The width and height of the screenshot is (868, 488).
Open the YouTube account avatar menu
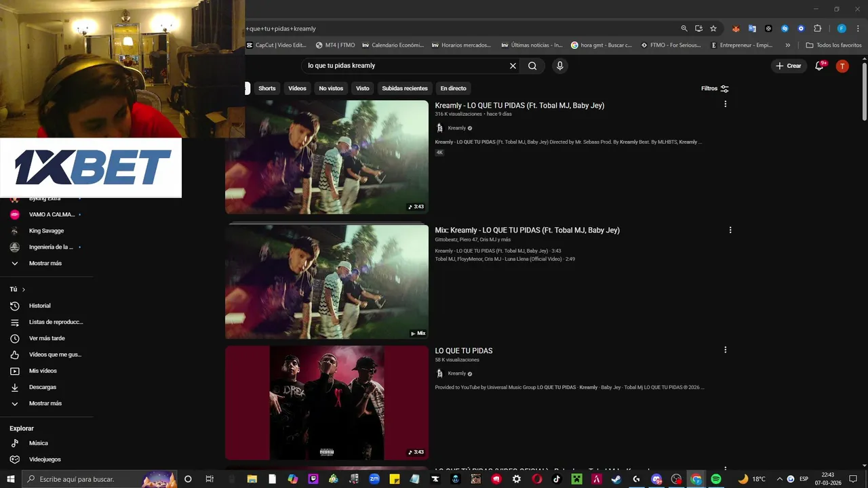[842, 66]
